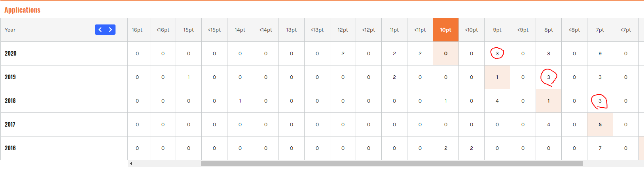Click the left scroll arrow on the horizontal scrollbar

131,163
